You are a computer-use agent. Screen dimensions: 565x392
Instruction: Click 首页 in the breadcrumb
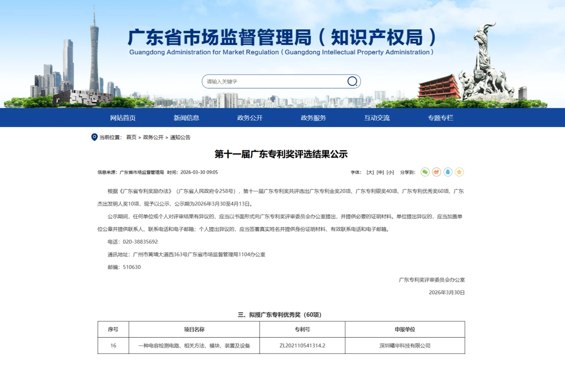131,137
